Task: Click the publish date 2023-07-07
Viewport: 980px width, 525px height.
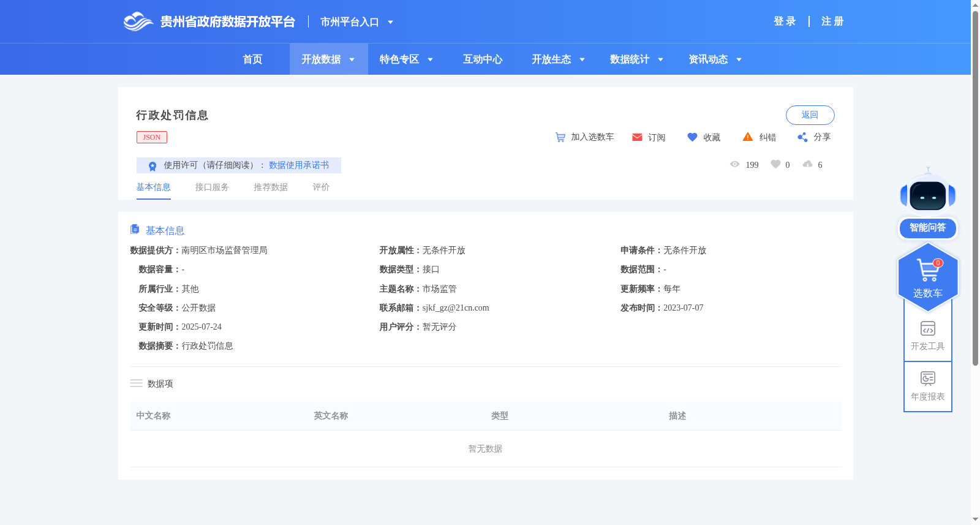Action: pyautogui.click(x=684, y=308)
